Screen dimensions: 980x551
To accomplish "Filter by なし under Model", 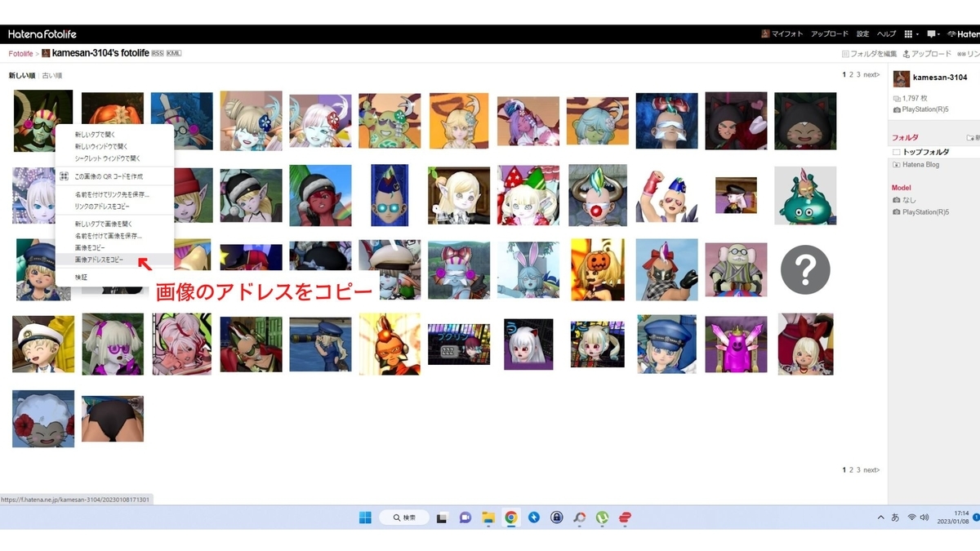I will tap(907, 199).
